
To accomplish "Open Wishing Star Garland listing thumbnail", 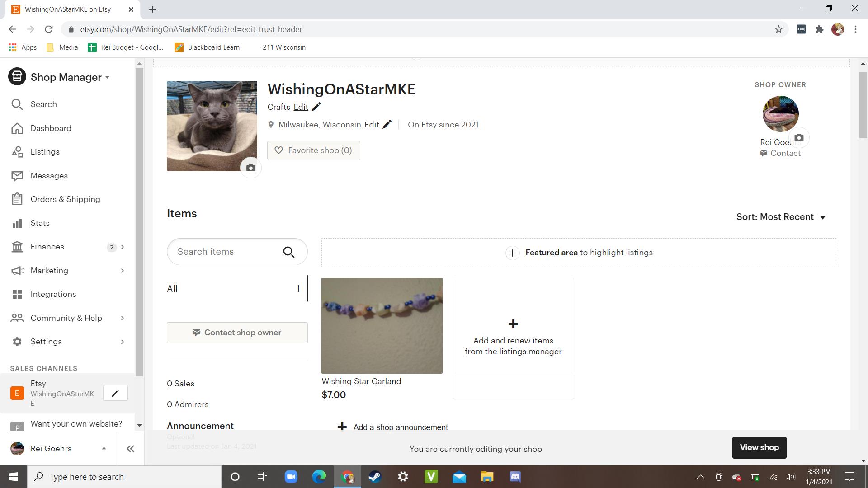I will tap(382, 326).
